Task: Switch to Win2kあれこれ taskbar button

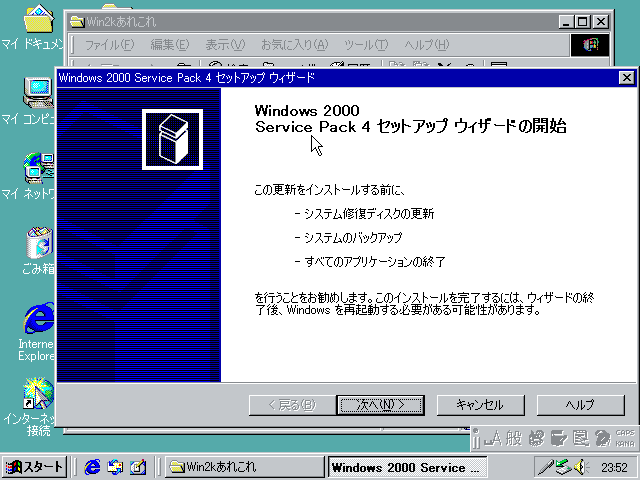Action: click(244, 467)
